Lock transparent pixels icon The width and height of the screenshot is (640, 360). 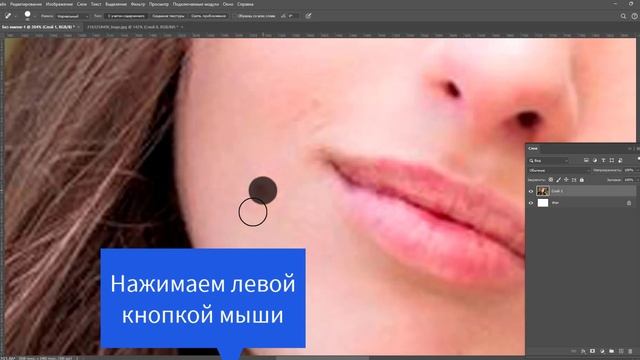551,180
